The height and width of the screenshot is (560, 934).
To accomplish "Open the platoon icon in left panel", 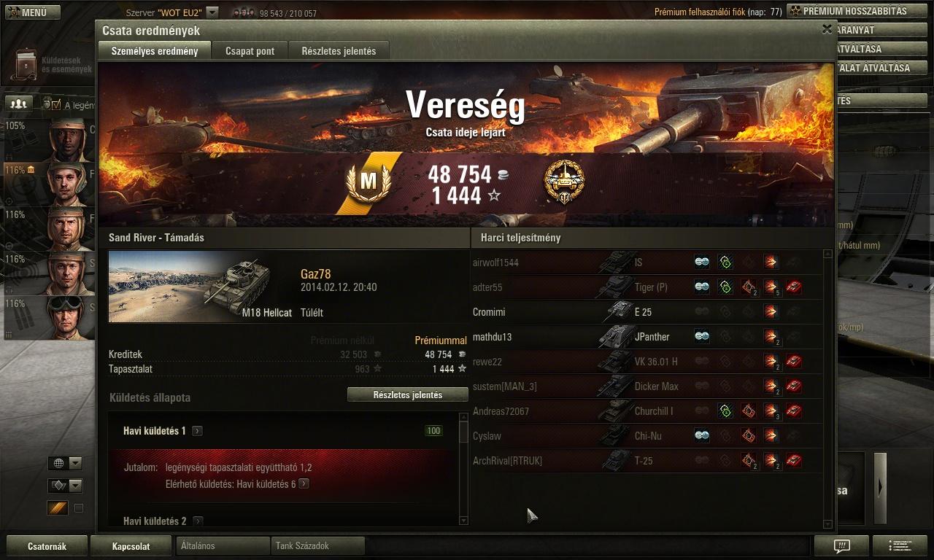I will pos(18,104).
